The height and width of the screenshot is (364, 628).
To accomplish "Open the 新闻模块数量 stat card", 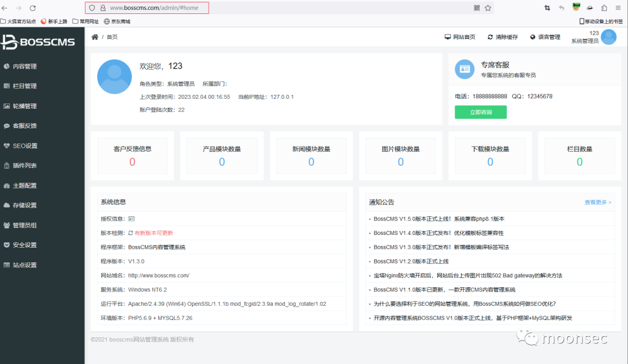I will tap(311, 156).
